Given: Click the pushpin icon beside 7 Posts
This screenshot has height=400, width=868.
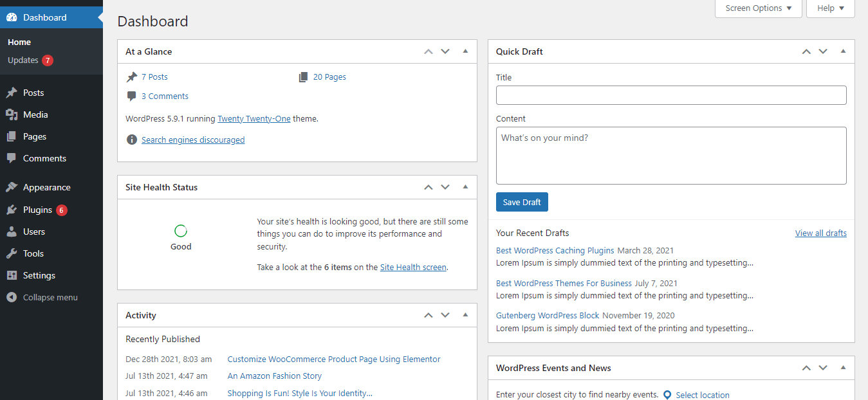Looking at the screenshot, I should point(132,77).
